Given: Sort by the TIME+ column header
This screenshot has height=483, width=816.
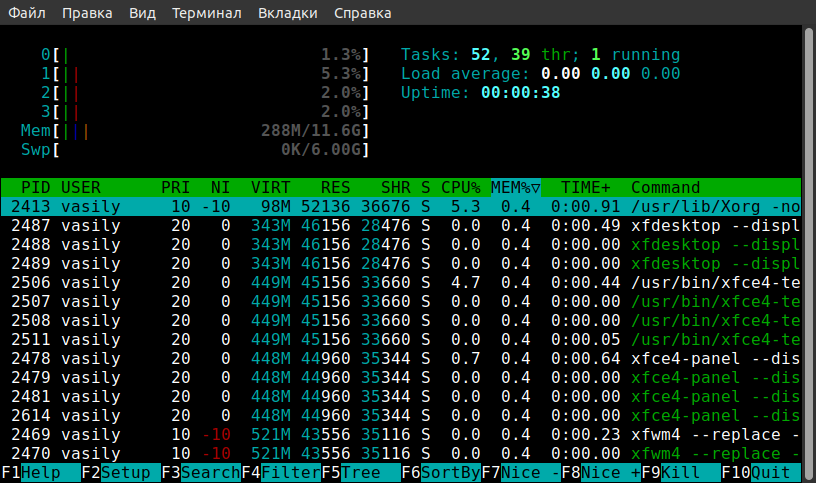Looking at the screenshot, I should click(x=585, y=187).
